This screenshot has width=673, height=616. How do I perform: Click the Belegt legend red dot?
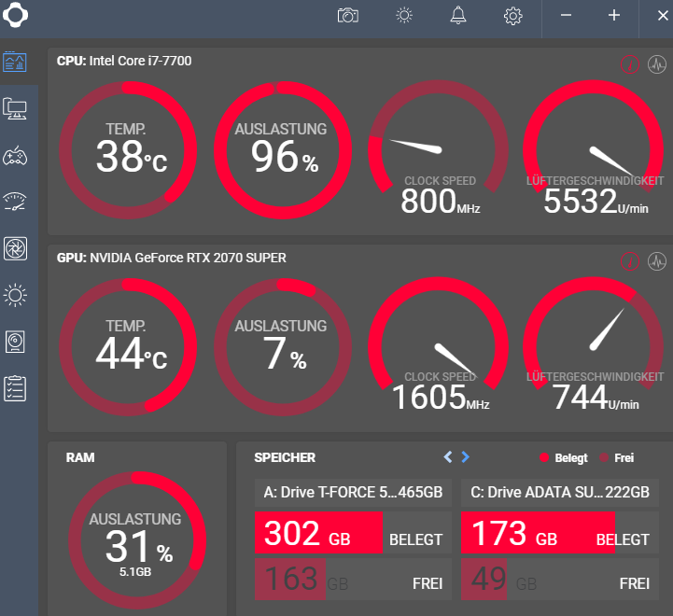[x=544, y=457]
